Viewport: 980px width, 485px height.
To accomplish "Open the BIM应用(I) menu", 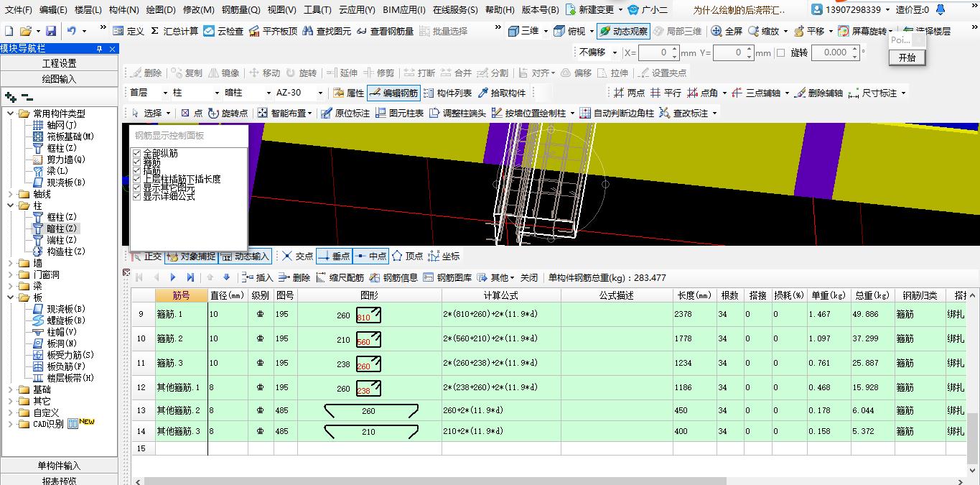I will tap(404, 10).
